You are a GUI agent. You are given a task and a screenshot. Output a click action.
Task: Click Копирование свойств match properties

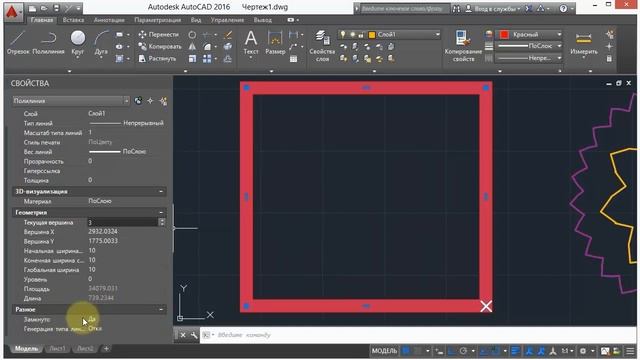pos(463,46)
